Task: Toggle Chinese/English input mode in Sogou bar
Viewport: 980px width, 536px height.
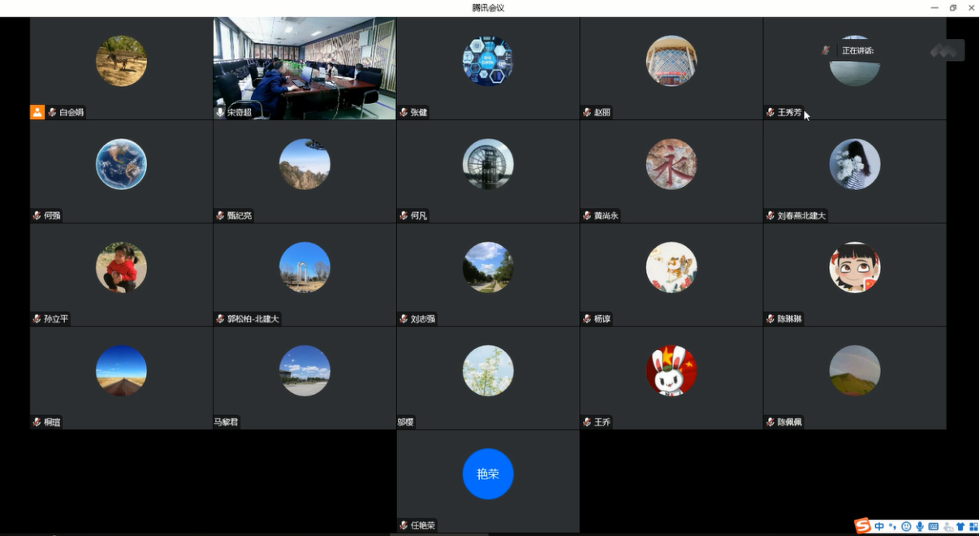Action: point(879,527)
